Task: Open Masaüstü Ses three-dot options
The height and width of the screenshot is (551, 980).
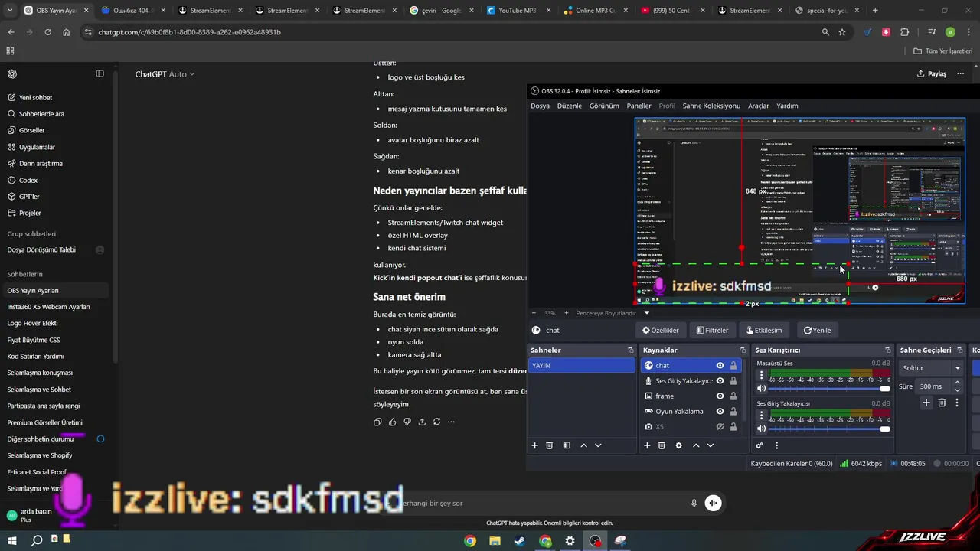Action: pos(761,375)
